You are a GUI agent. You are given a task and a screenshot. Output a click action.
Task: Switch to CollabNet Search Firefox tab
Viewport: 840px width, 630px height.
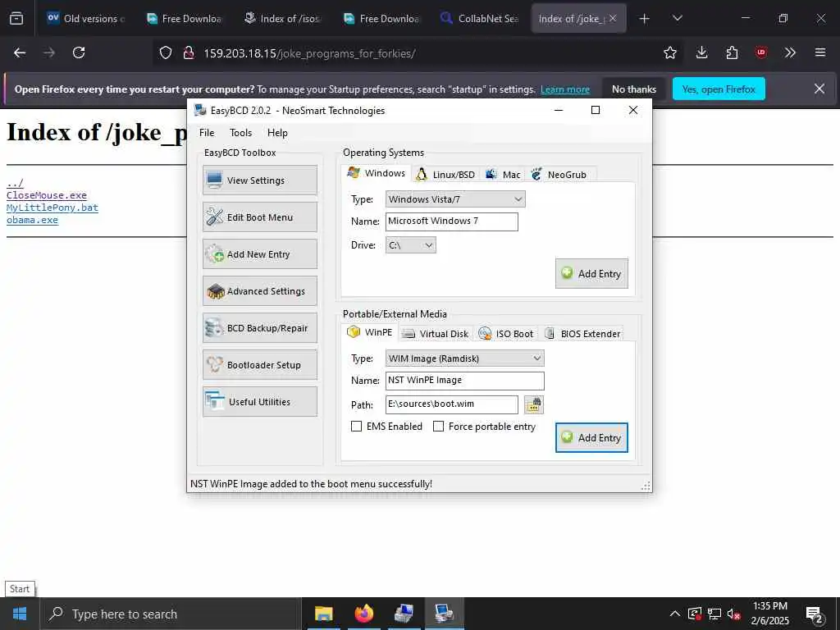point(479,18)
